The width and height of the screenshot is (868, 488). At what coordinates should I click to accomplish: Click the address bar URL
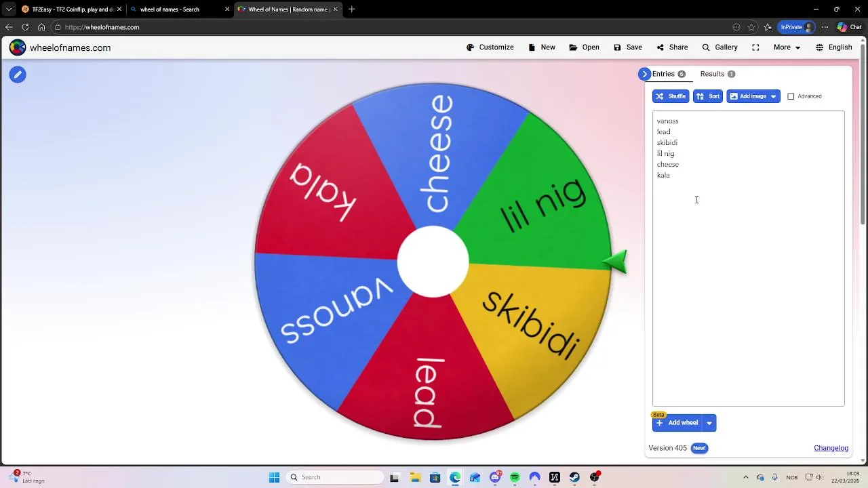(102, 27)
